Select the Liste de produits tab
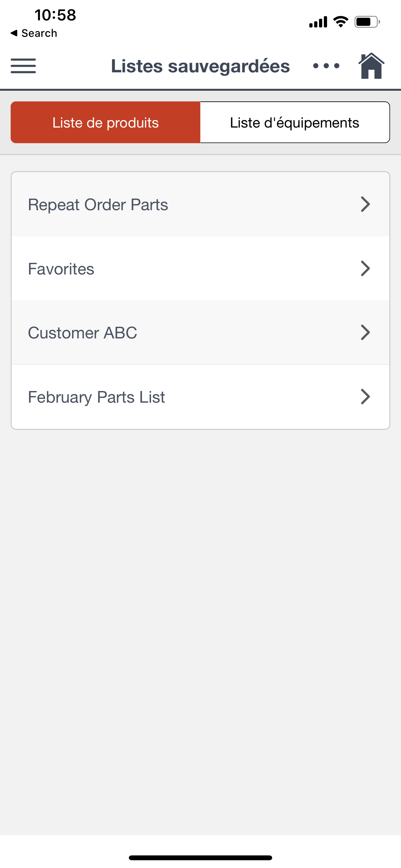Image resolution: width=401 pixels, height=868 pixels. pyautogui.click(x=106, y=122)
